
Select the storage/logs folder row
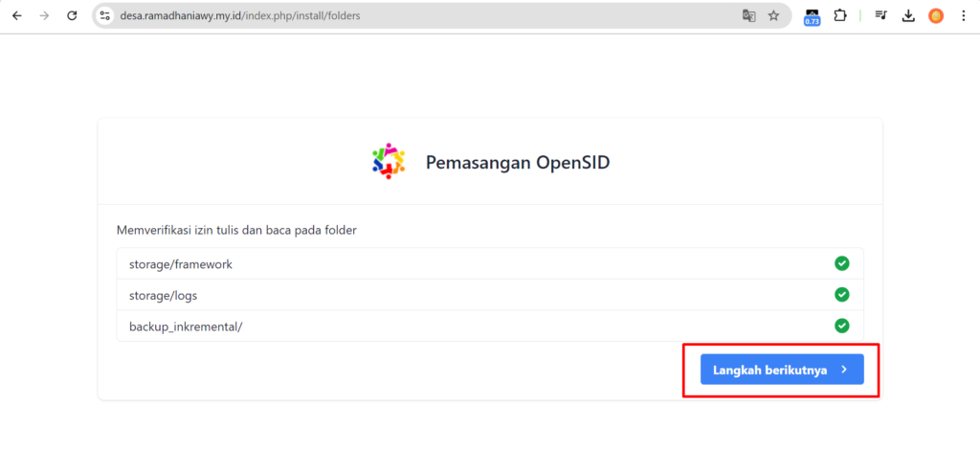point(490,295)
